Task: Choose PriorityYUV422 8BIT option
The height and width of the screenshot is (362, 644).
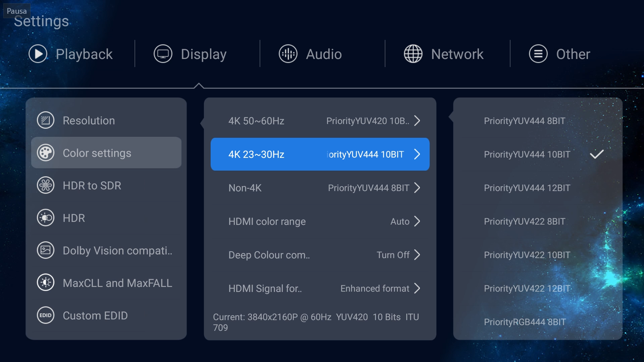Action: click(538, 221)
